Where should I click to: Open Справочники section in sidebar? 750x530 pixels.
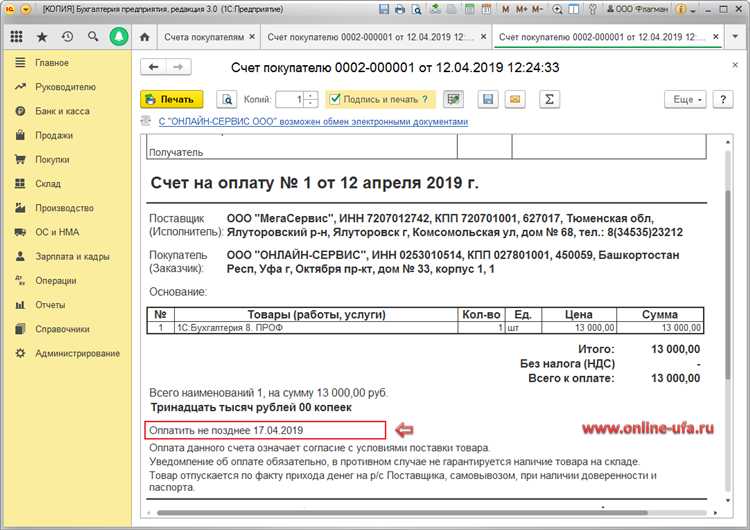66,329
